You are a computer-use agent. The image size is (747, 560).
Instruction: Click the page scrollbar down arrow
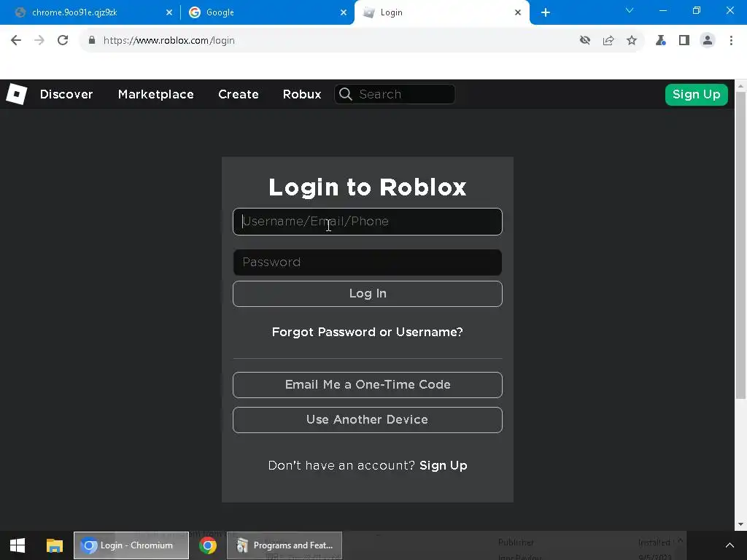pos(740,524)
